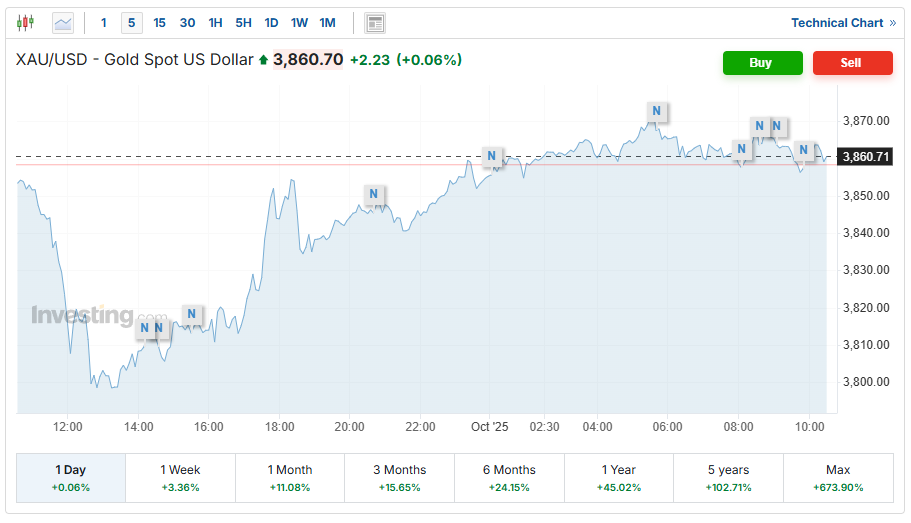Switch to candlestick chart type
Viewport: 911px width, 523px height.
26,22
